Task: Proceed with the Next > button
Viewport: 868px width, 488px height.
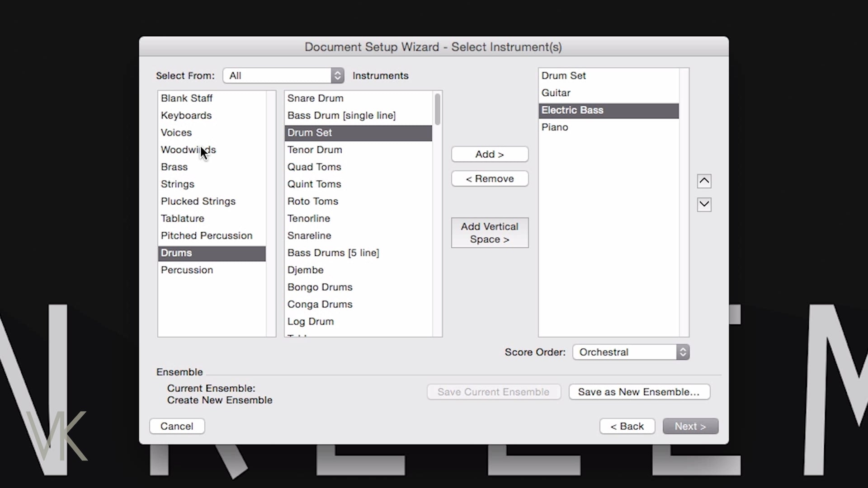Action: [690, 426]
